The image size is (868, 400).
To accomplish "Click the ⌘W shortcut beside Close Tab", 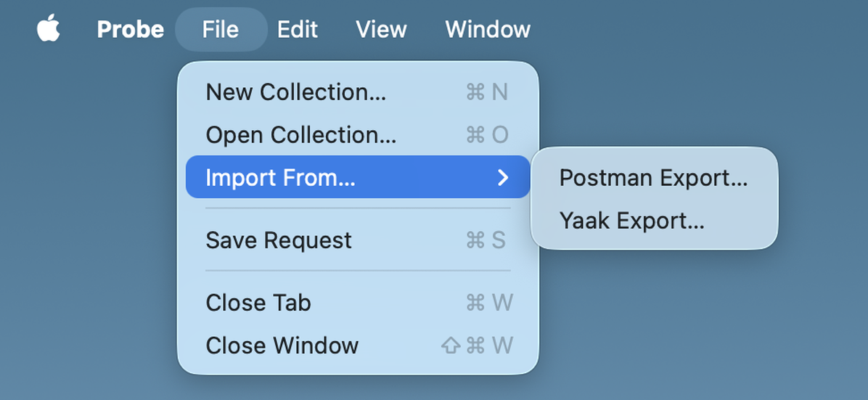I will click(x=489, y=303).
